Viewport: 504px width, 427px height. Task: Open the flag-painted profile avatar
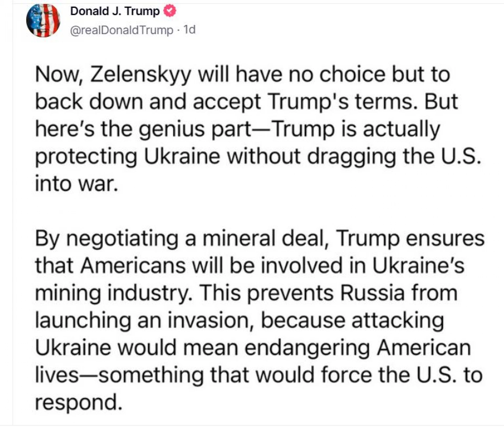point(43,20)
